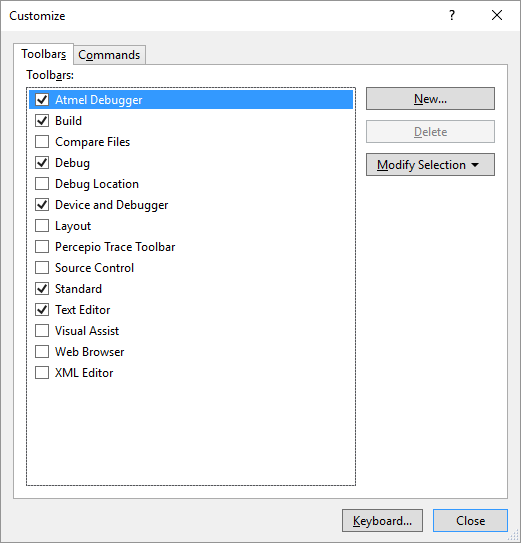521x543 pixels.
Task: Select the Web Browser list item
Action: pyautogui.click(x=191, y=352)
